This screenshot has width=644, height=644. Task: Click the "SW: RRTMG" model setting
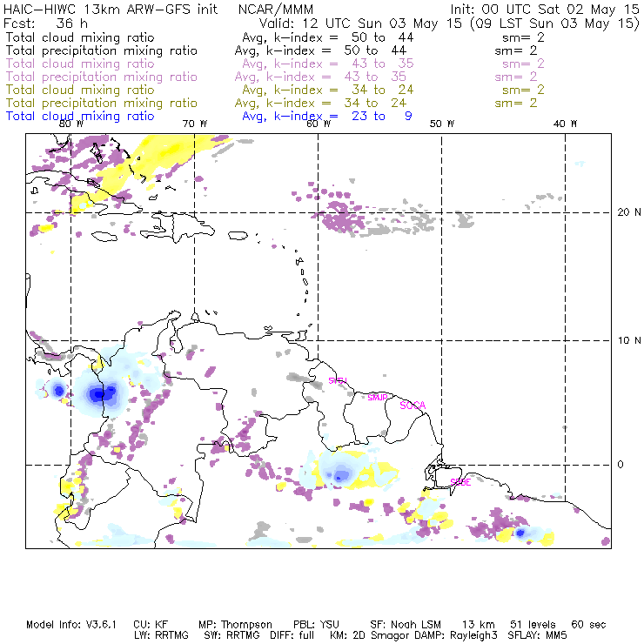232,635
